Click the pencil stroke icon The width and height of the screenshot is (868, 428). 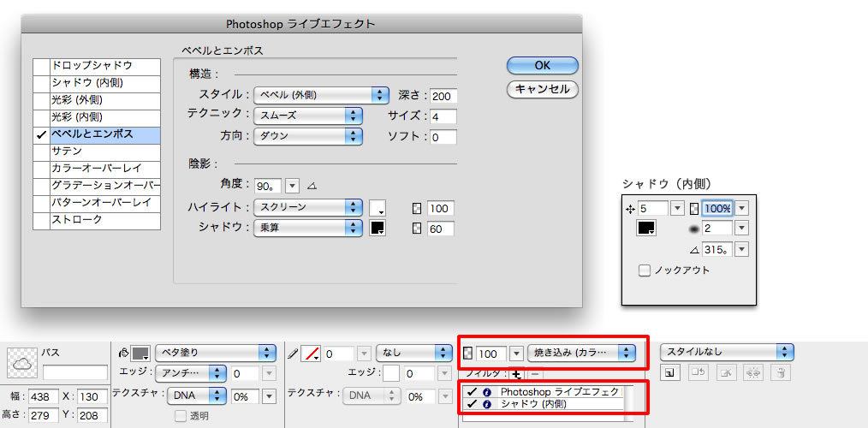point(293,352)
